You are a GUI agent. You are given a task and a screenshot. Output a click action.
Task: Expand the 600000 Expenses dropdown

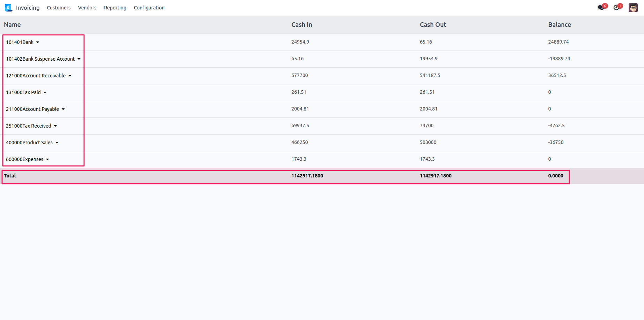click(47, 160)
